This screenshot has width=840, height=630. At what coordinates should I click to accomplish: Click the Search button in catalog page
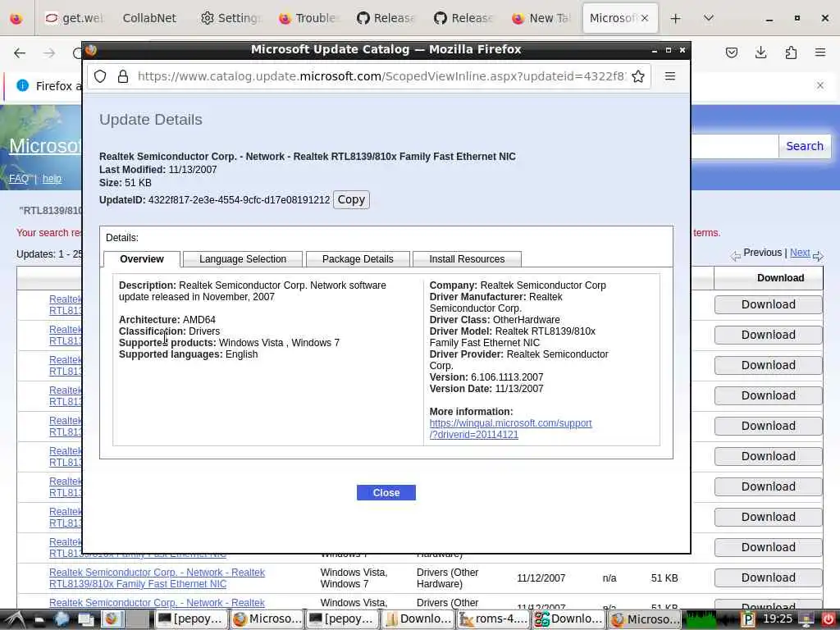coord(804,146)
